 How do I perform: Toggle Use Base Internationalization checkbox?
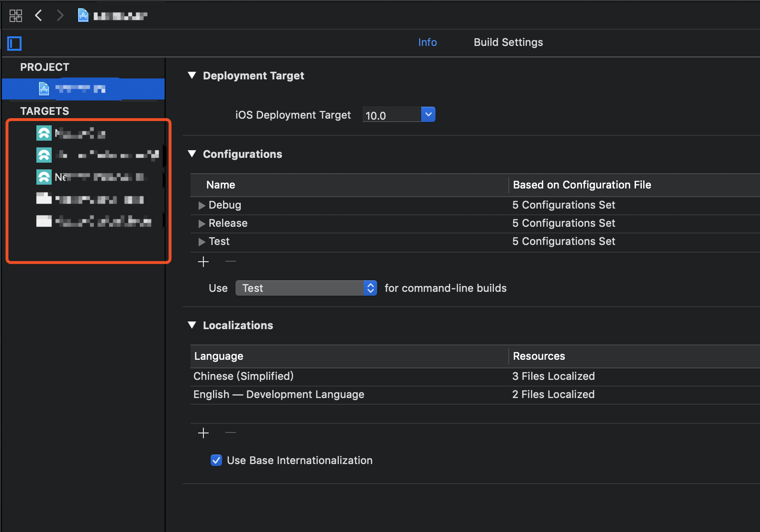tap(216, 460)
